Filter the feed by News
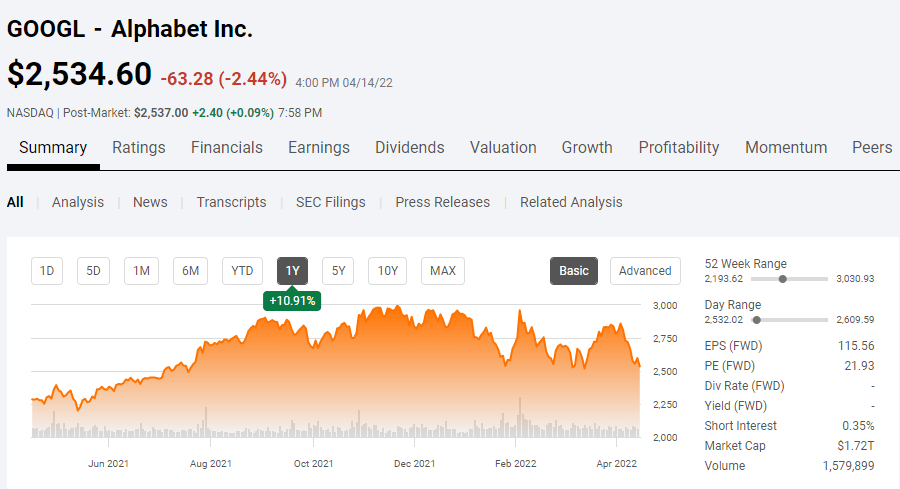The image size is (900, 489). (x=150, y=202)
